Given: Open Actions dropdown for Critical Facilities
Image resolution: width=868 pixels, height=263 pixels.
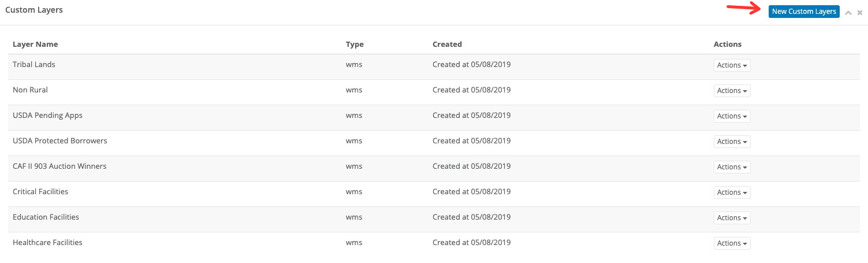Looking at the screenshot, I should tap(732, 192).
